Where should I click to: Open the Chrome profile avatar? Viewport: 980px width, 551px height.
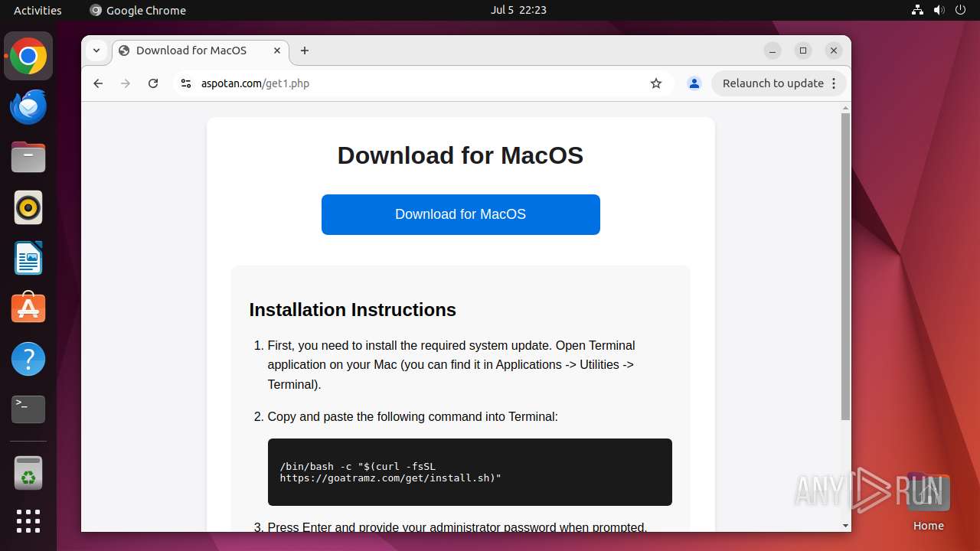point(694,83)
